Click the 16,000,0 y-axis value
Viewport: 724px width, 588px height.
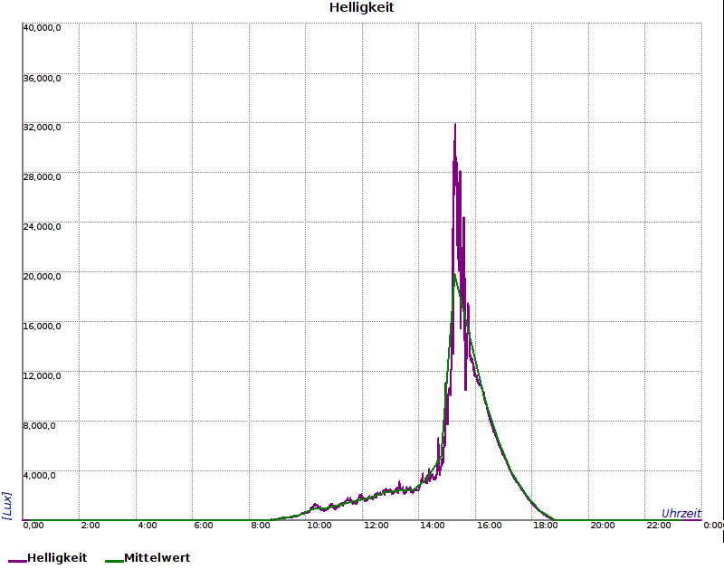click(42, 327)
